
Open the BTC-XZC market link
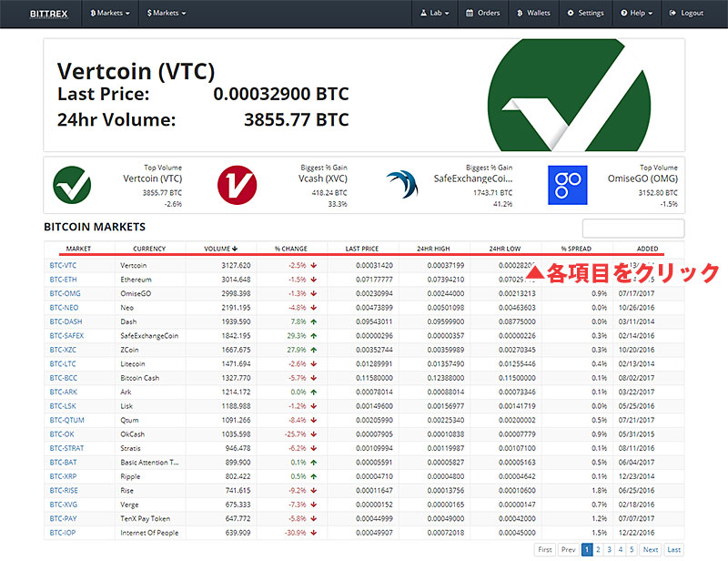point(63,350)
